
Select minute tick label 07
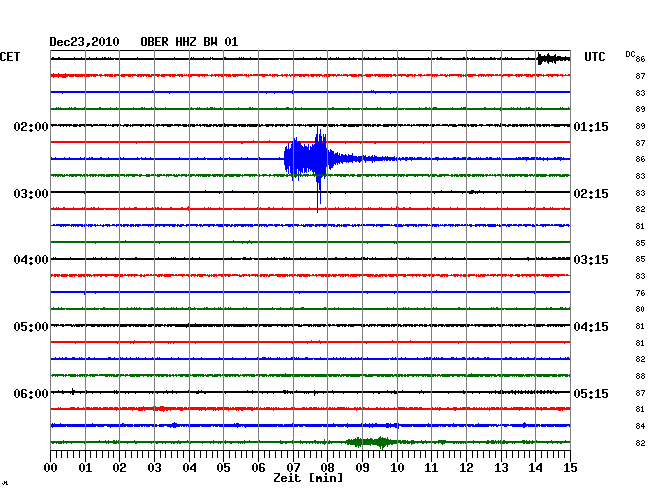coord(293,468)
